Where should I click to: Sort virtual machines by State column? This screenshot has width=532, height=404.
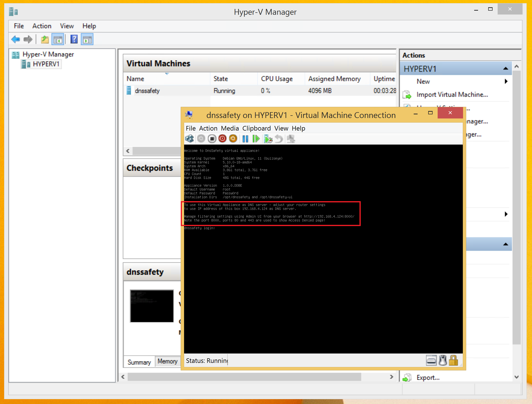point(233,79)
